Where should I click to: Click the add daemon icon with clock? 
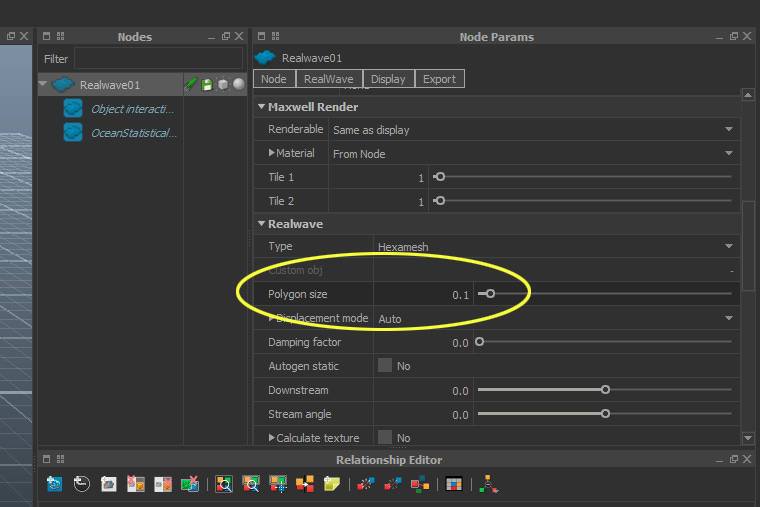point(81,484)
